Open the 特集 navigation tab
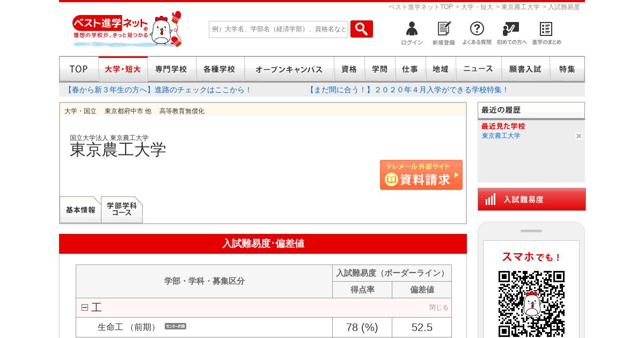 567,69
